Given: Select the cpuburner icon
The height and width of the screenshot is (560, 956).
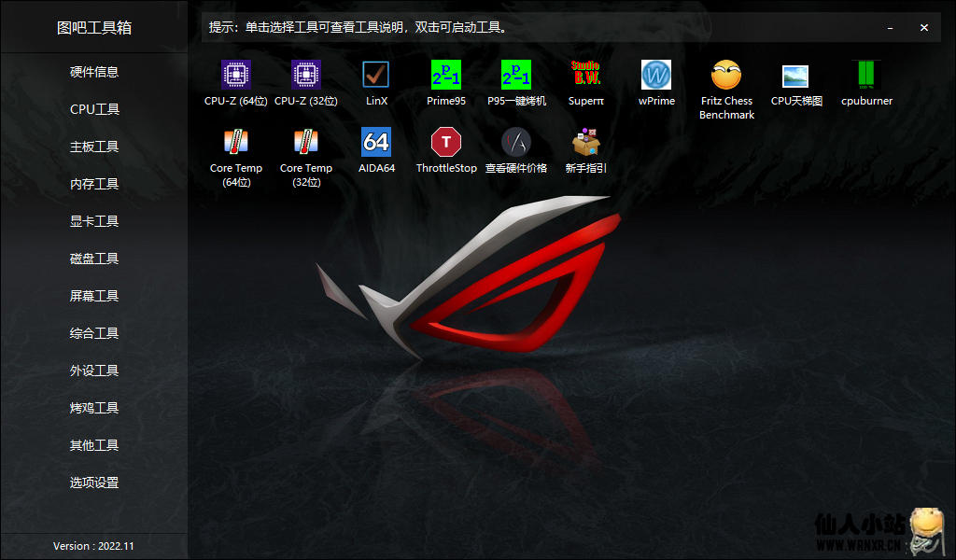Looking at the screenshot, I should point(866,75).
